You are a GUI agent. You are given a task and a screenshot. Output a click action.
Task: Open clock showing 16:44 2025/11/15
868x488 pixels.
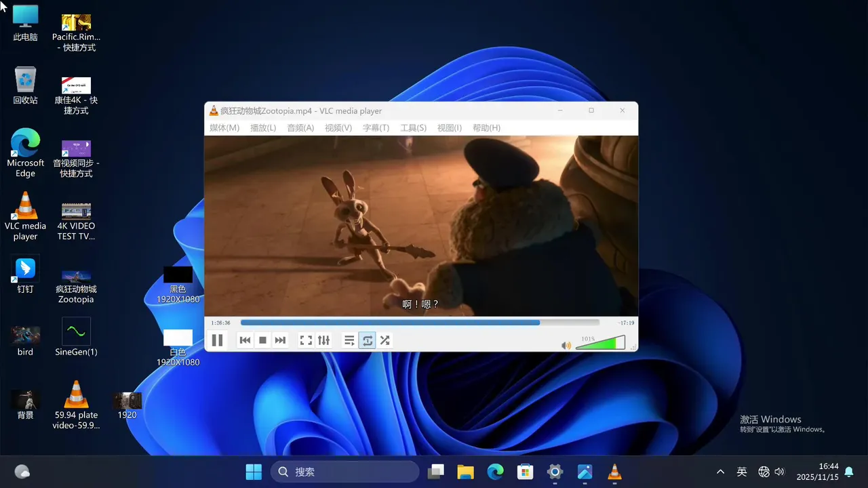click(818, 472)
